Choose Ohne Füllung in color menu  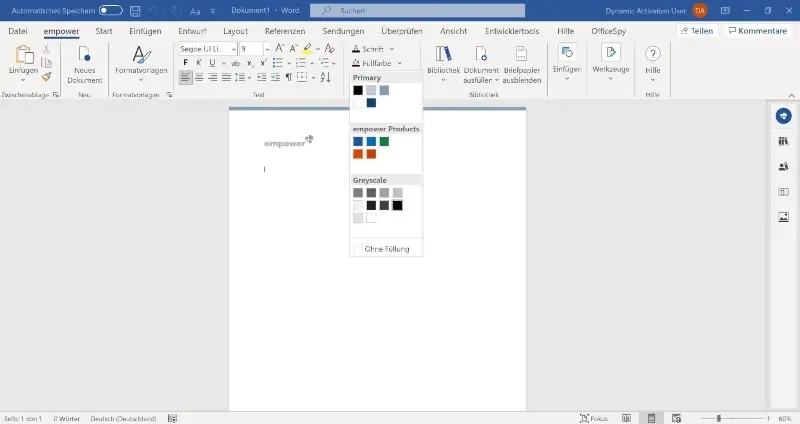coord(386,248)
